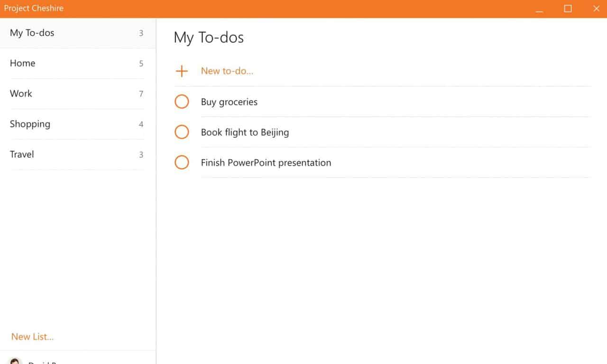This screenshot has width=607, height=364.
Task: Minimize the Project Cheshire window
Action: tap(539, 9)
